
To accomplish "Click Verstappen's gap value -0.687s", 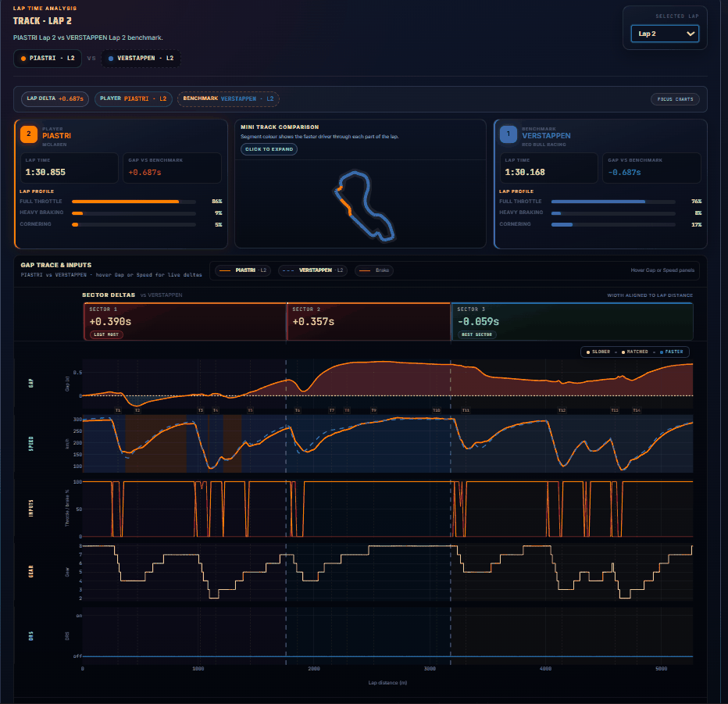I will pyautogui.click(x=624, y=172).
